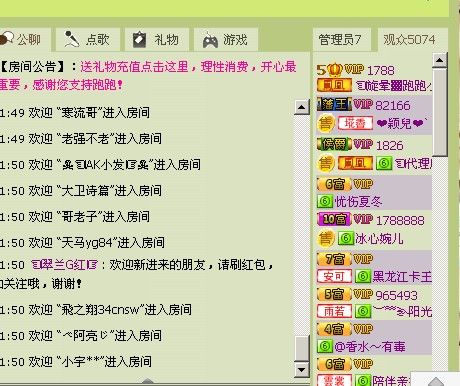Click the 售 seller icon in the 代理 row
This screenshot has height=386, width=460.
coord(325,163)
